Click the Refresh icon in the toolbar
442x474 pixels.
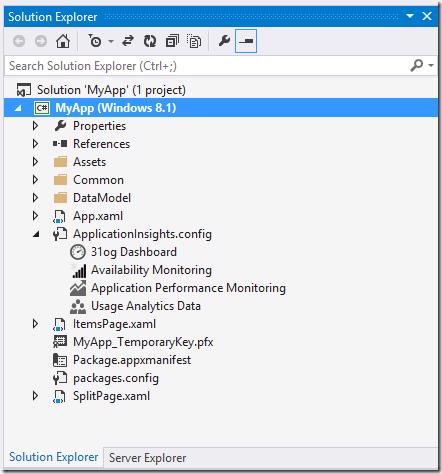[x=150, y=41]
